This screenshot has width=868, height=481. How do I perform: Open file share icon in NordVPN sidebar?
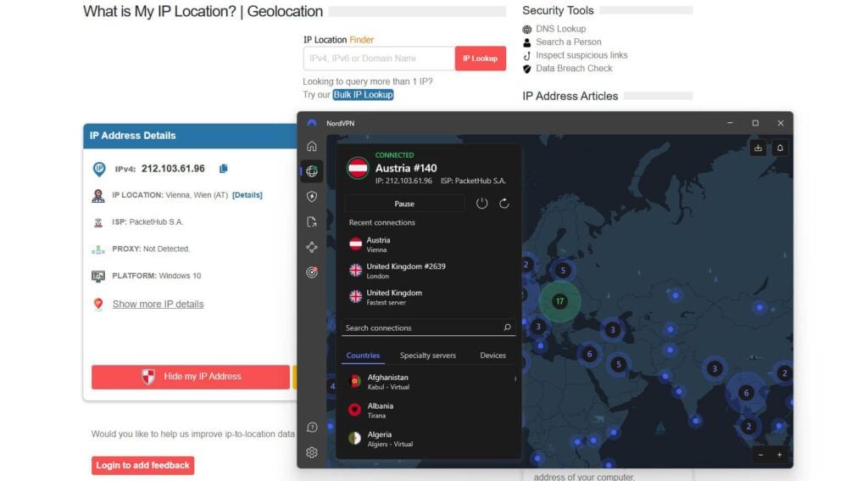point(312,222)
